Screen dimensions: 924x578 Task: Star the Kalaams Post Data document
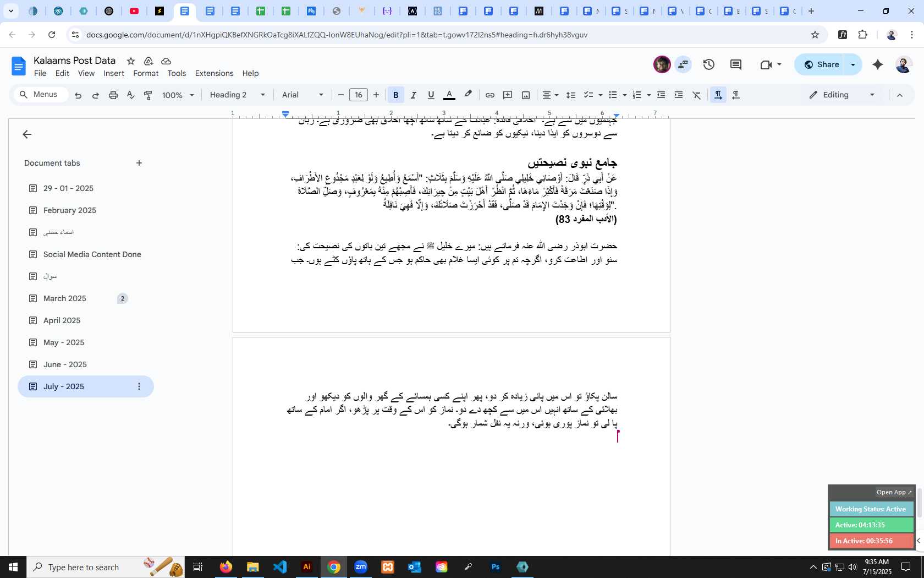131,61
